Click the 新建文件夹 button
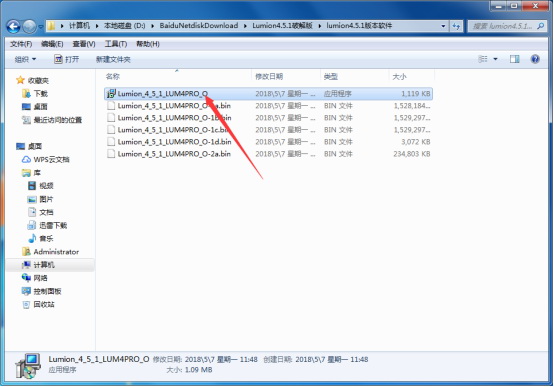 [x=113, y=59]
